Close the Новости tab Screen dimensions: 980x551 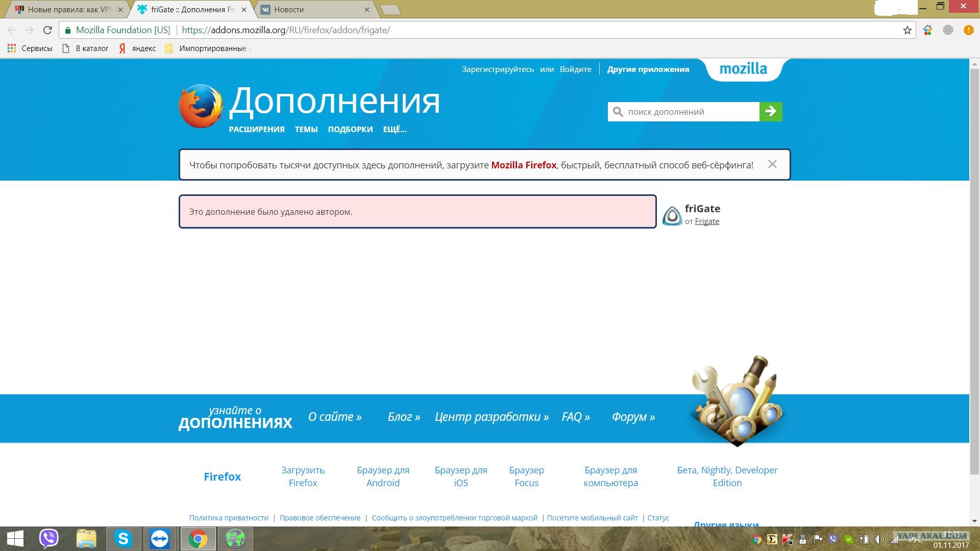tap(366, 10)
